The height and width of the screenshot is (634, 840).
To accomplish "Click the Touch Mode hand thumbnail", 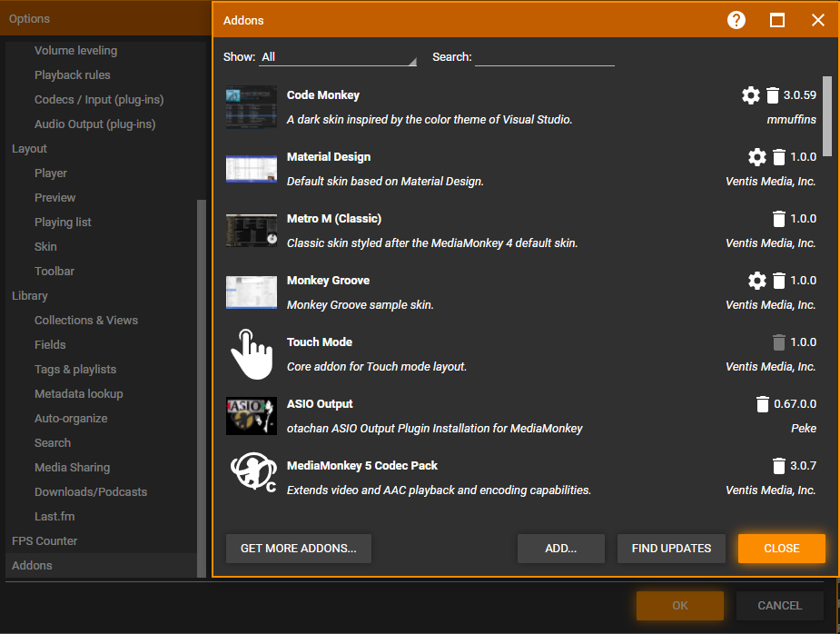I will pyautogui.click(x=252, y=353).
